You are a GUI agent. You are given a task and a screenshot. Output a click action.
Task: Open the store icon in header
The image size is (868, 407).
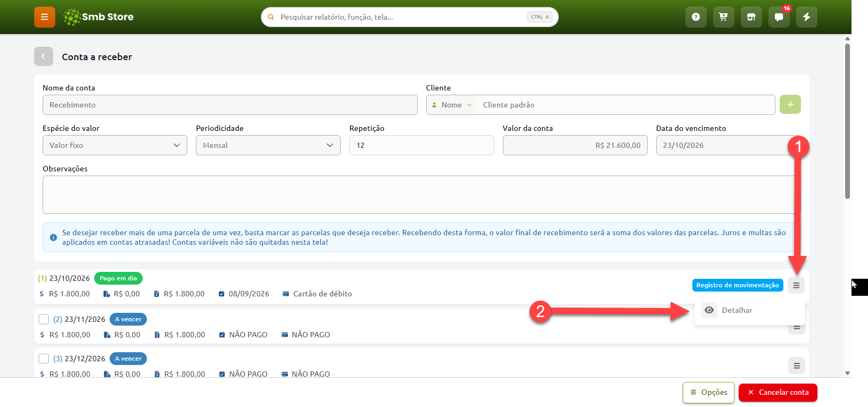[x=751, y=17]
